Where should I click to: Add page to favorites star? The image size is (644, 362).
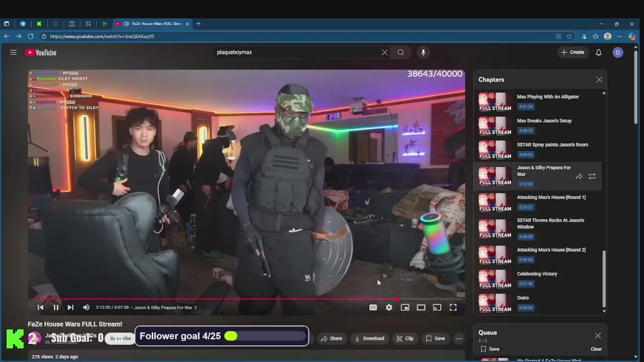point(570,36)
